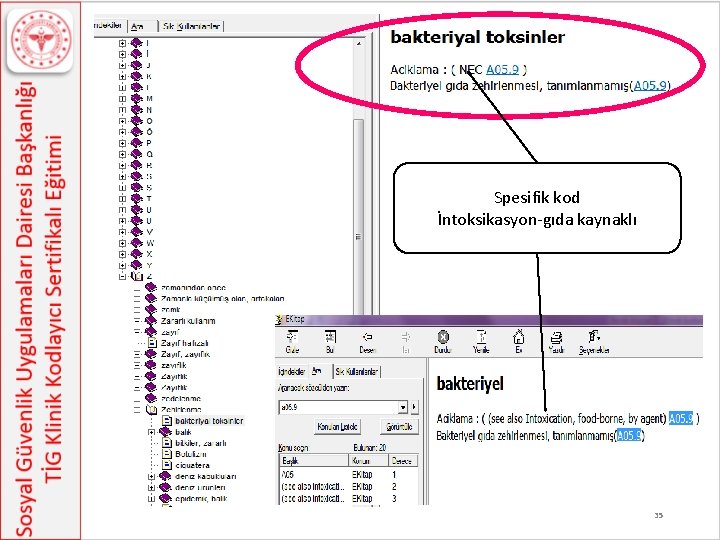Click the Başlık column header
Image resolution: width=720 pixels, height=540 pixels.
tap(314, 461)
